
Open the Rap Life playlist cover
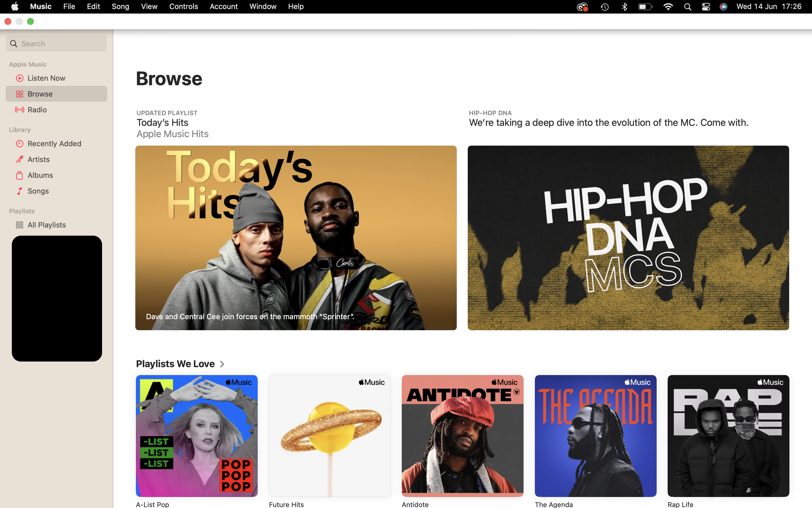tap(729, 436)
